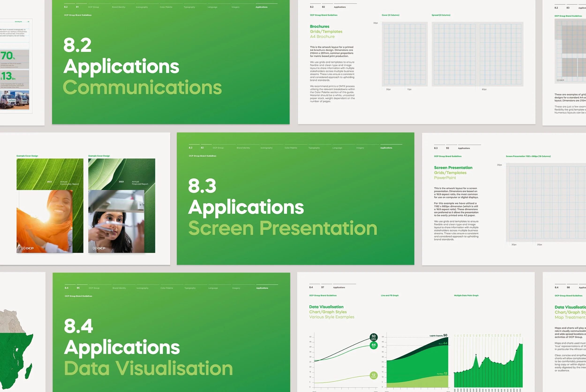Select Color Palette tab on 8.3 Screen Presentation slide
Image resolution: width=586 pixels, height=392 pixels.
[291, 148]
